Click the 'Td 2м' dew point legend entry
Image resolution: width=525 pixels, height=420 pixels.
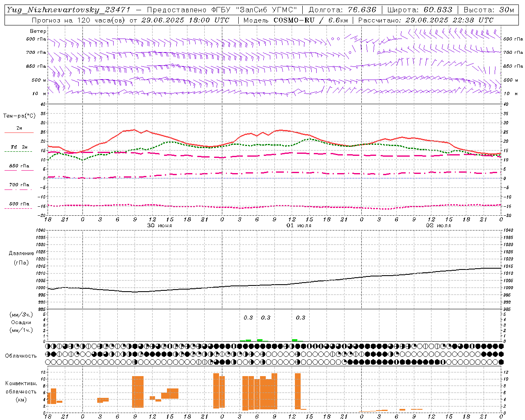pyautogui.click(x=19, y=147)
